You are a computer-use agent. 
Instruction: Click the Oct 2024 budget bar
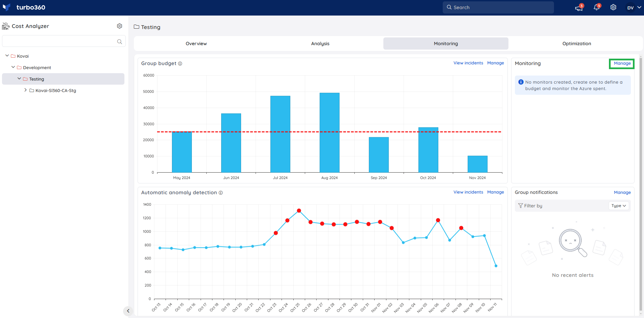(x=428, y=150)
